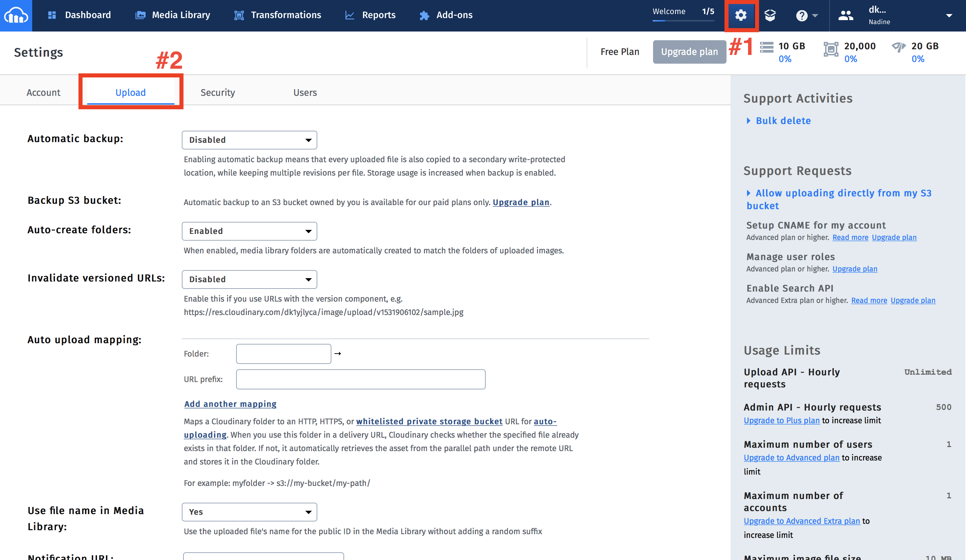This screenshot has height=560, width=966.
Task: Open the Invalidate versioned URLs dropdown
Action: tap(249, 279)
